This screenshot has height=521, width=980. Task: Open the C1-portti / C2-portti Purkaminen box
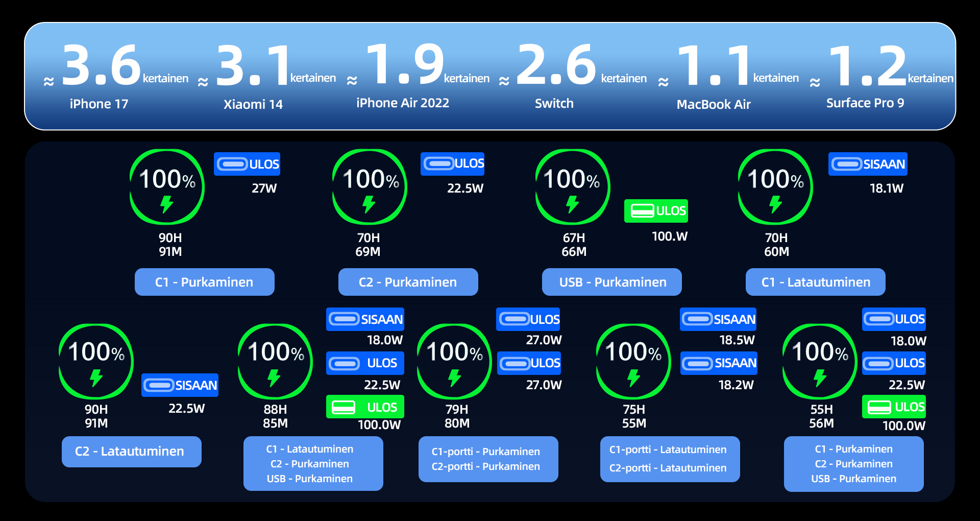click(x=488, y=459)
